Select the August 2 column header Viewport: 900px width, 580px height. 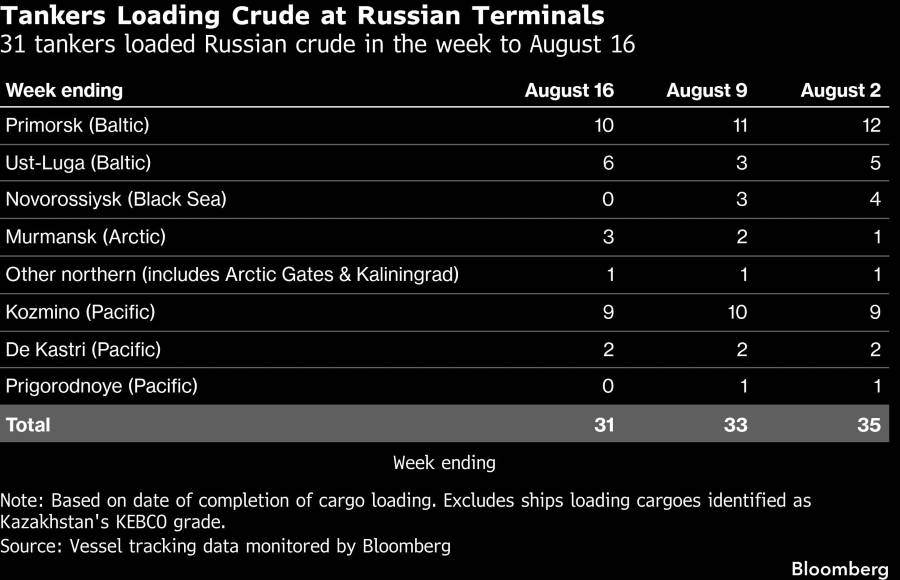click(840, 91)
